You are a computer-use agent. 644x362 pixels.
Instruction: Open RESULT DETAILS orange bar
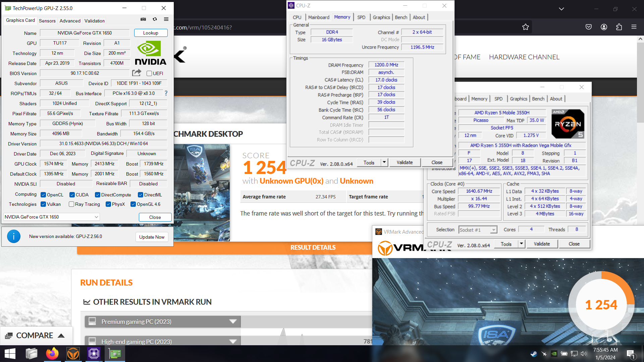(313, 247)
